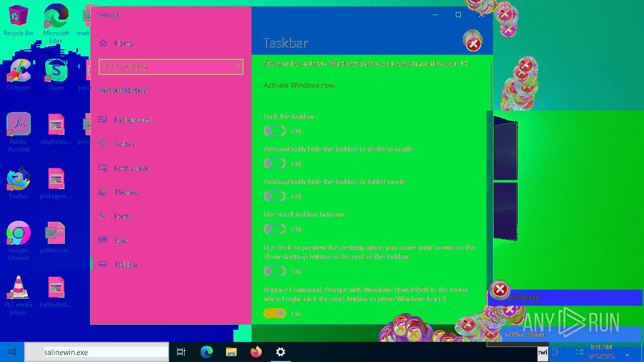Open Fonts settings page
Viewport: 644px width, 362px height.
point(171,216)
